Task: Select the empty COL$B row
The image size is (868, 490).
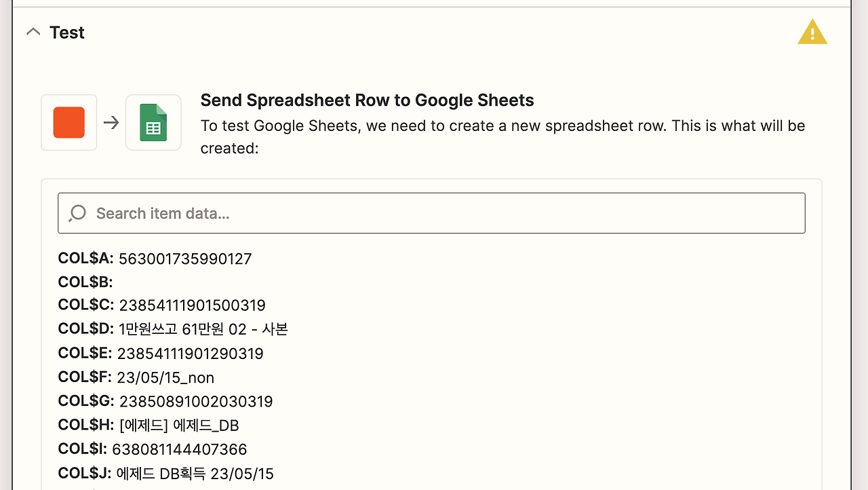Action: click(85, 282)
